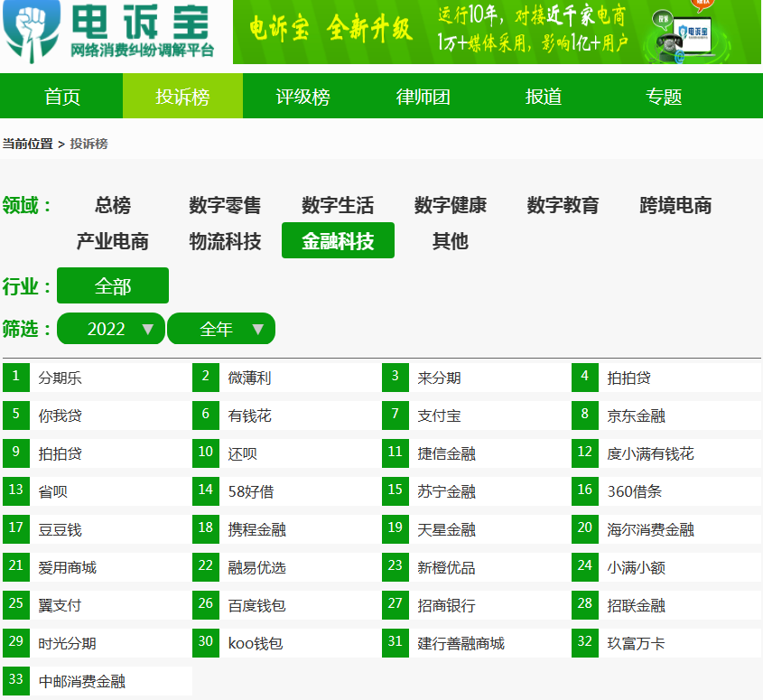Open the 招商银行 ranking entry
Image resolution: width=763 pixels, height=700 pixels.
pyautogui.click(x=477, y=605)
